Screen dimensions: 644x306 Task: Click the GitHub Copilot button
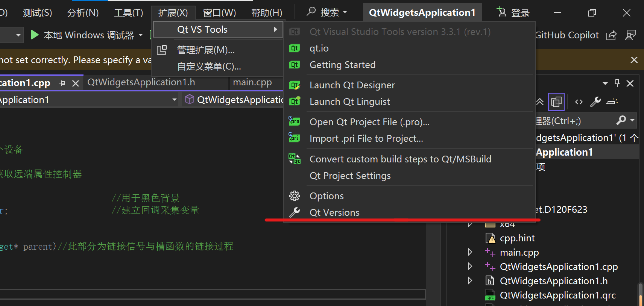click(567, 35)
